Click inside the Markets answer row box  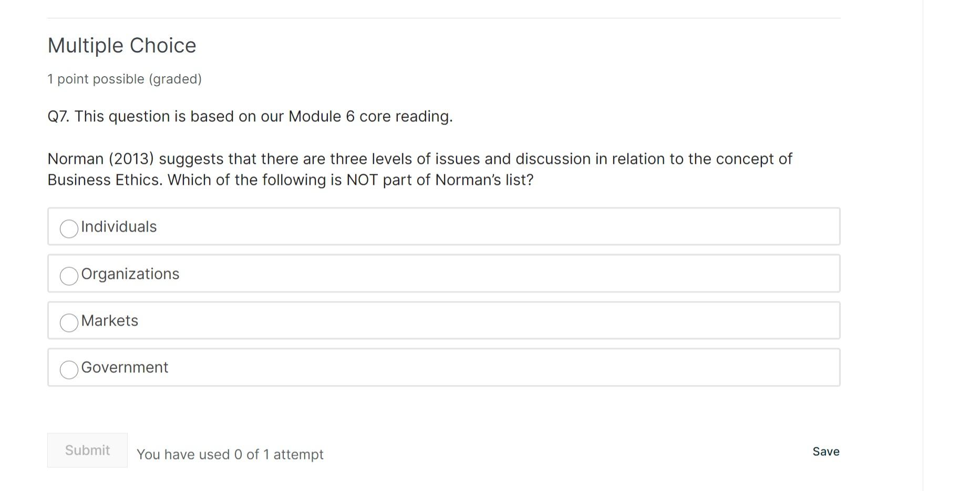tap(473, 320)
